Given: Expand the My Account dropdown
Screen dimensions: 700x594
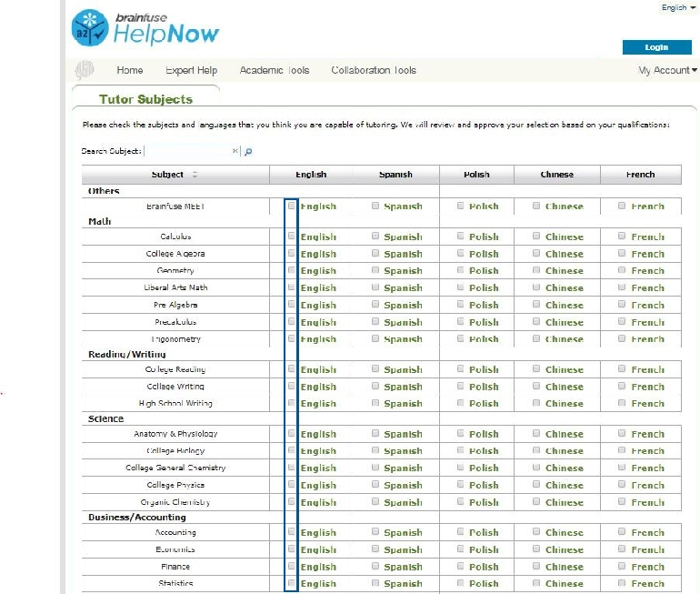Looking at the screenshot, I should tap(667, 70).
